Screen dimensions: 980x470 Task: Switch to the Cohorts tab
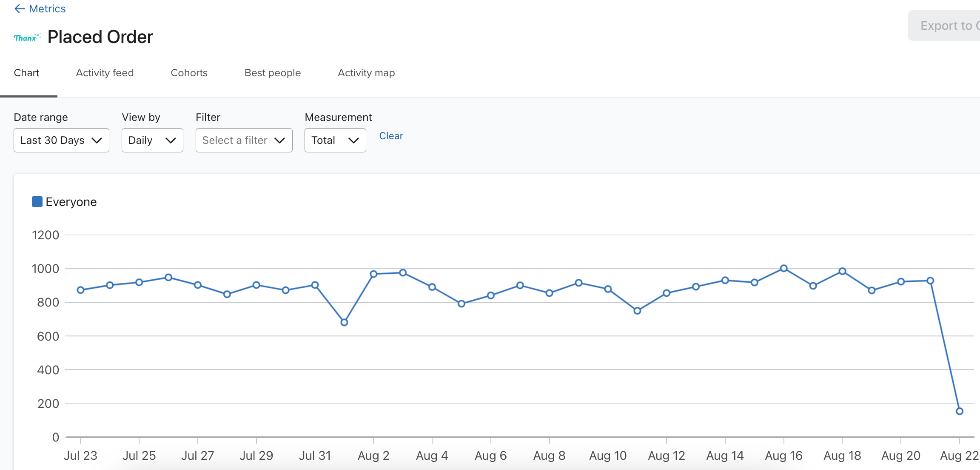(189, 73)
